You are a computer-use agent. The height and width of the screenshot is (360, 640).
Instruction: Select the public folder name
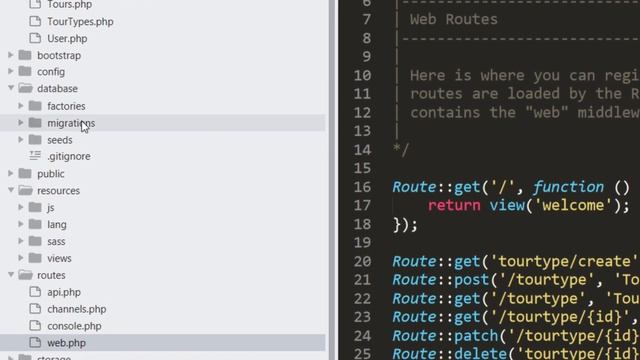coord(51,174)
